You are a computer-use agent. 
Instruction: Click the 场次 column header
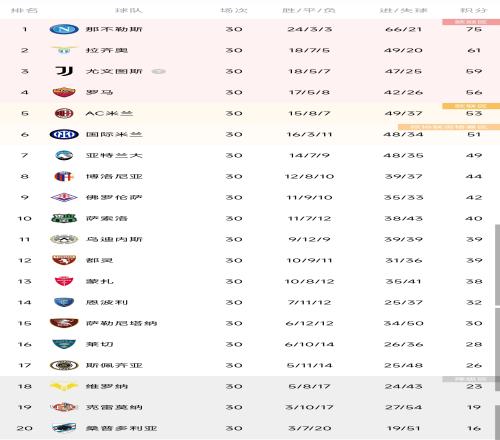point(234,11)
